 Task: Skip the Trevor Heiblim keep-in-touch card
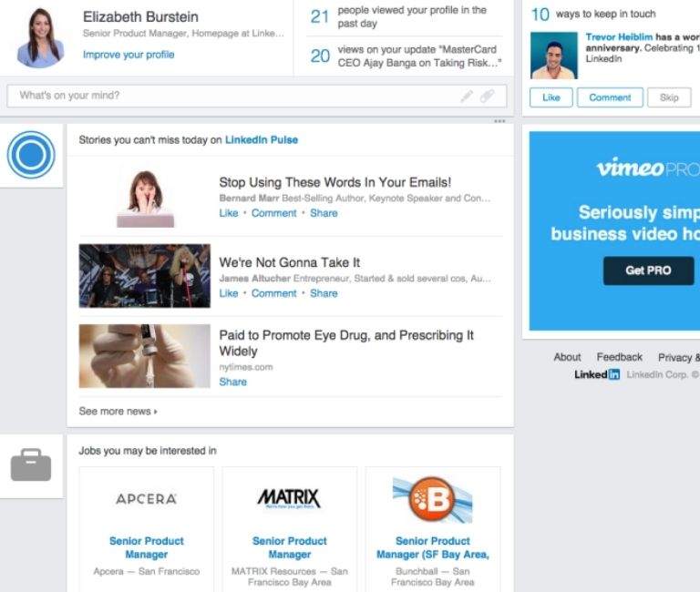point(669,97)
